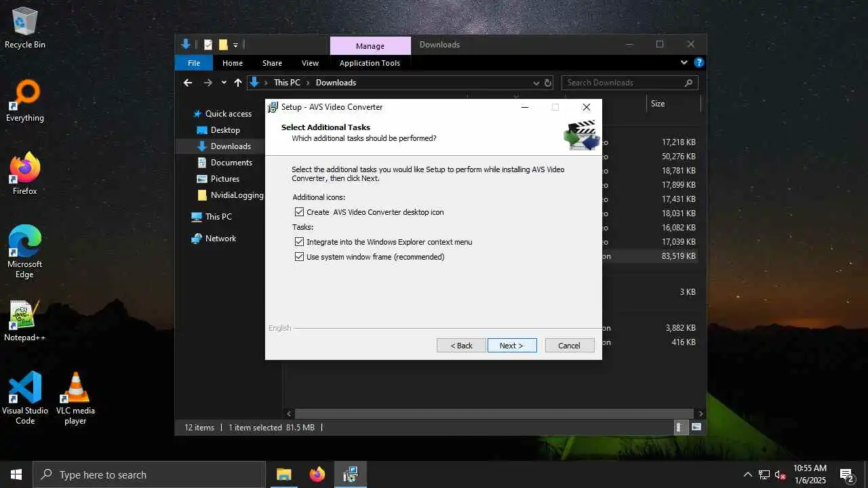This screenshot has height=488, width=868.
Task: Toggle Create AVS Video Converter desktop icon checkbox
Action: pos(299,212)
